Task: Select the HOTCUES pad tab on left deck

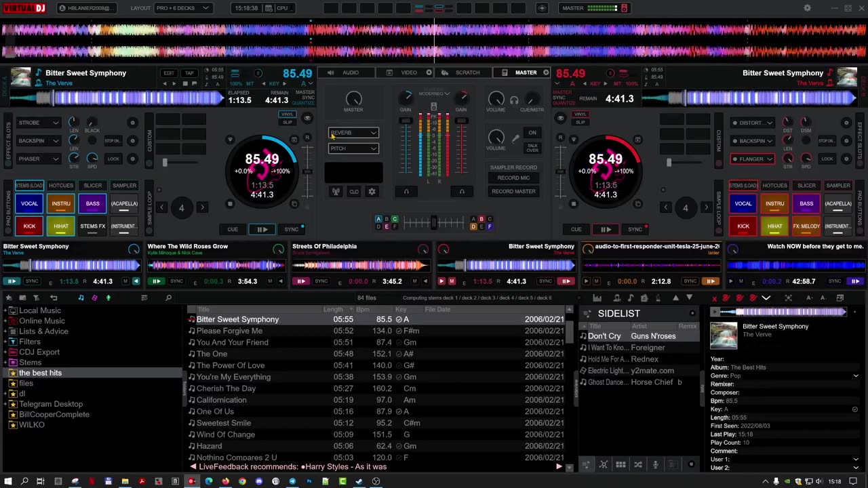Action: [x=61, y=186]
